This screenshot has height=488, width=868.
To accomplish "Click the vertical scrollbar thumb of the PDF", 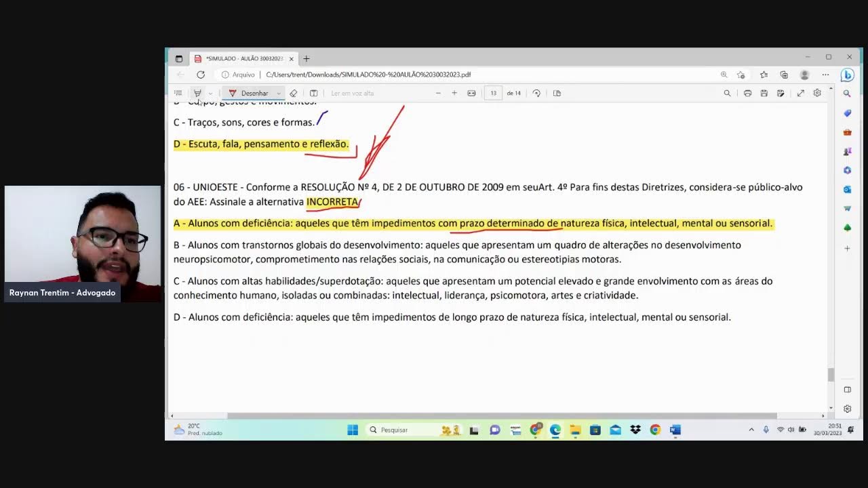I will 831,375.
